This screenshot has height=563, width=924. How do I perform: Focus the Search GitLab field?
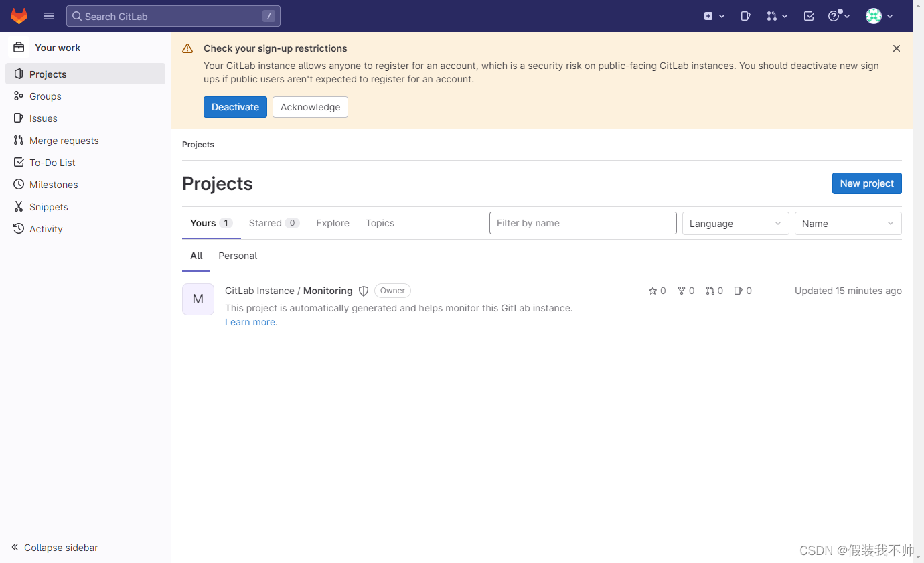click(x=173, y=16)
